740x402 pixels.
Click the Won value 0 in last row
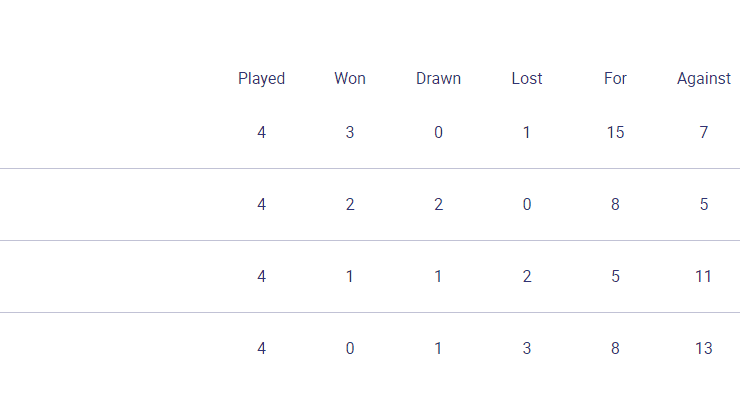click(x=350, y=348)
